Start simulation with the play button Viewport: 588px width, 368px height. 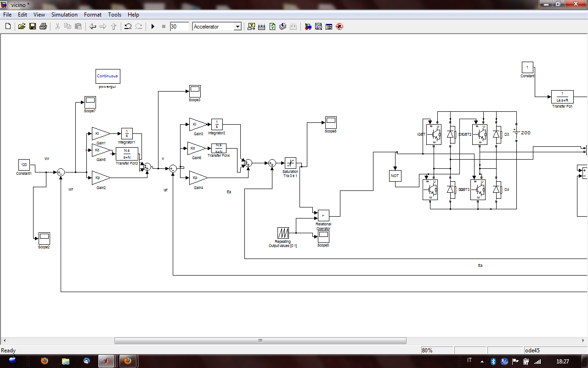pos(153,27)
